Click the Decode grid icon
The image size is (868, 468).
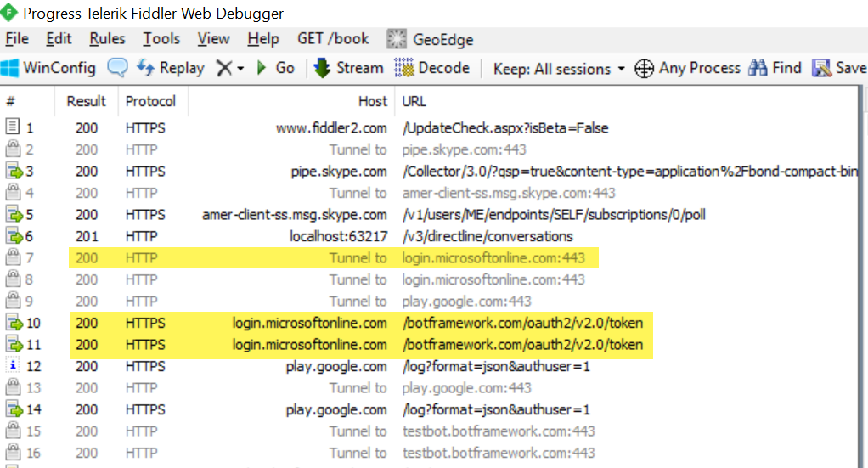[x=404, y=68]
